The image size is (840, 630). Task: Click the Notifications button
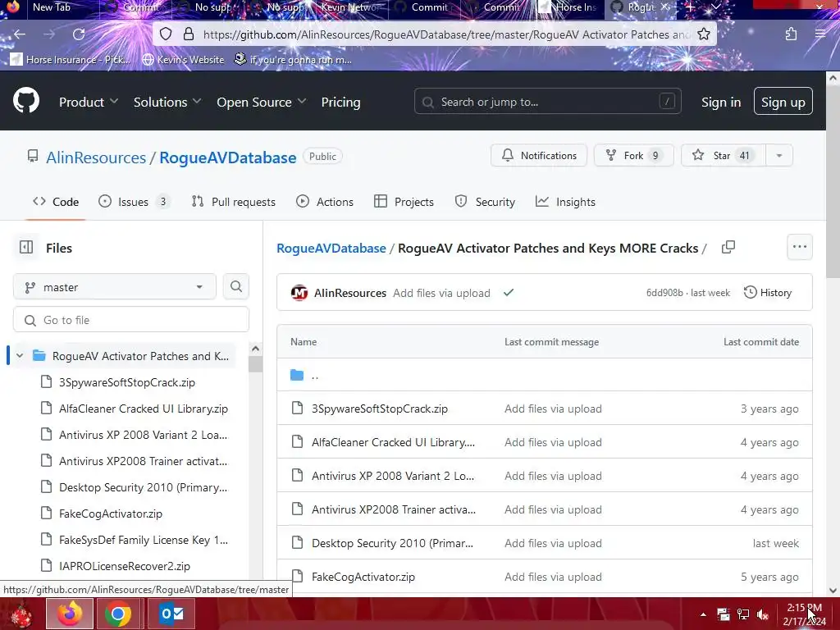[x=539, y=155]
